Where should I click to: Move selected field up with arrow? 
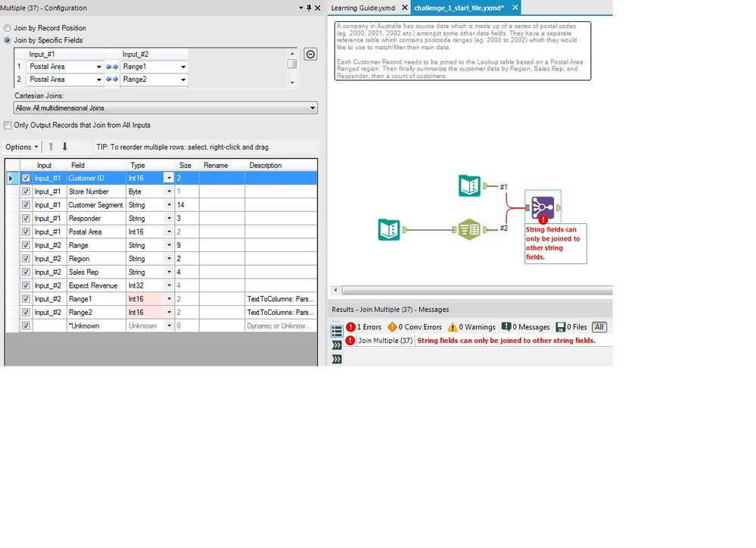pos(51,147)
